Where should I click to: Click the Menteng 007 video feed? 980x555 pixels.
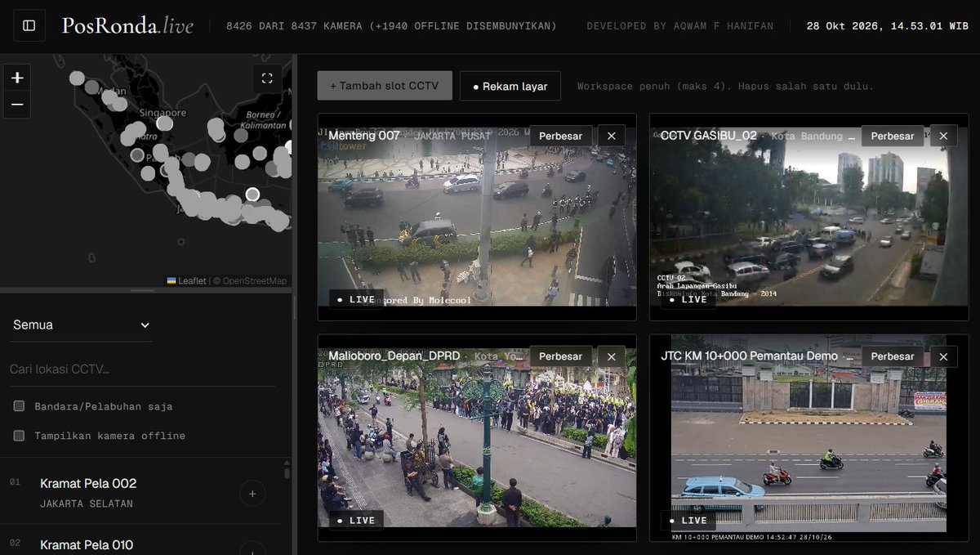477,217
